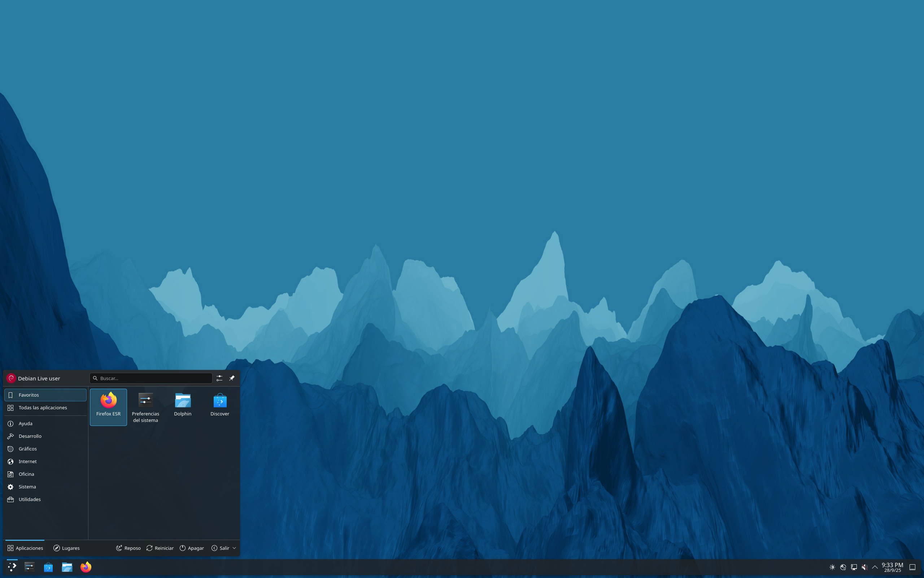Open the Oficina category
This screenshot has width=924, height=578.
point(45,474)
